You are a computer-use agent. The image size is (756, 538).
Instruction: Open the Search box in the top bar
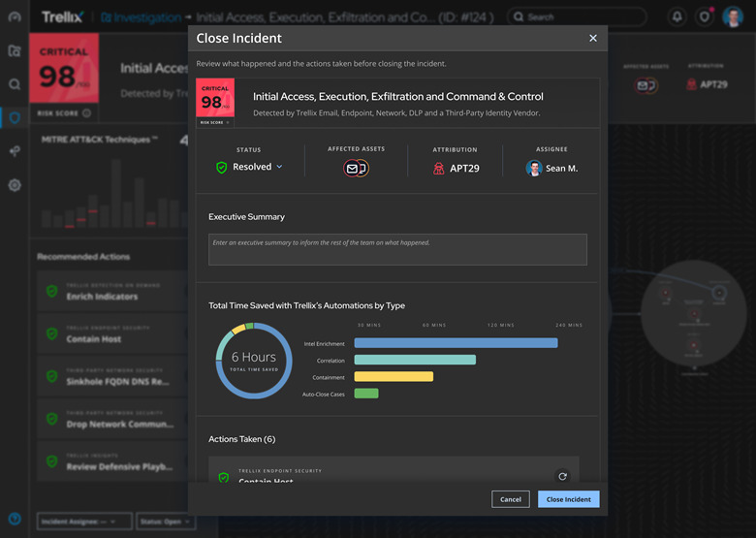[x=576, y=16]
